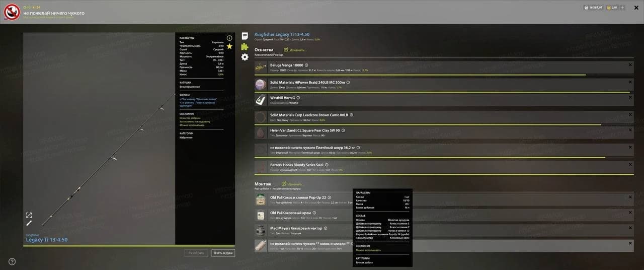
Task: Remove Berserk Hooks Bloody Series hook
Action: pyautogui.click(x=630, y=164)
